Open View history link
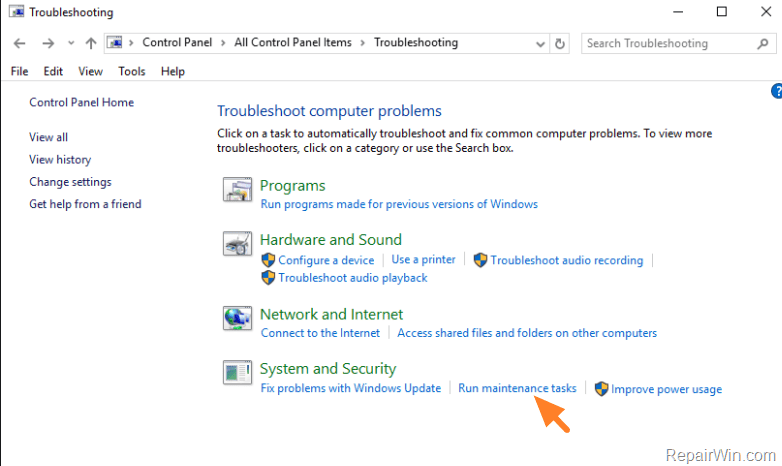This screenshot has height=466, width=782. coord(60,160)
